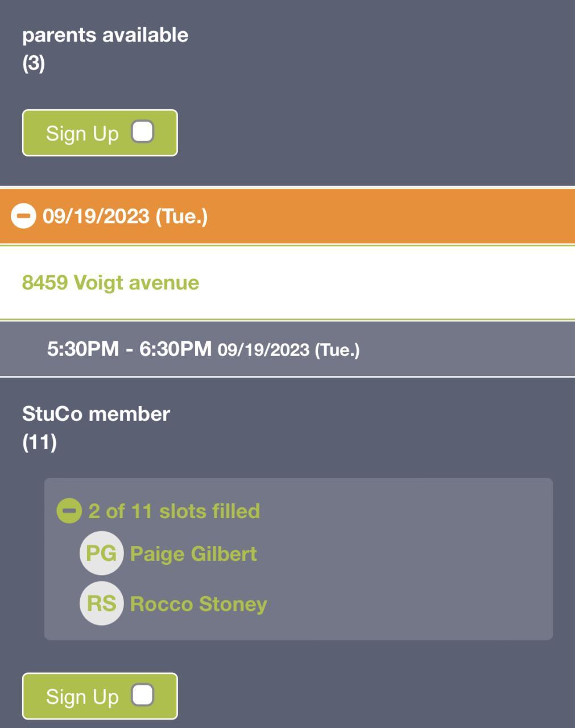Tick the checkbox in parents available Sign Up
The width and height of the screenshot is (575, 728).
(143, 132)
